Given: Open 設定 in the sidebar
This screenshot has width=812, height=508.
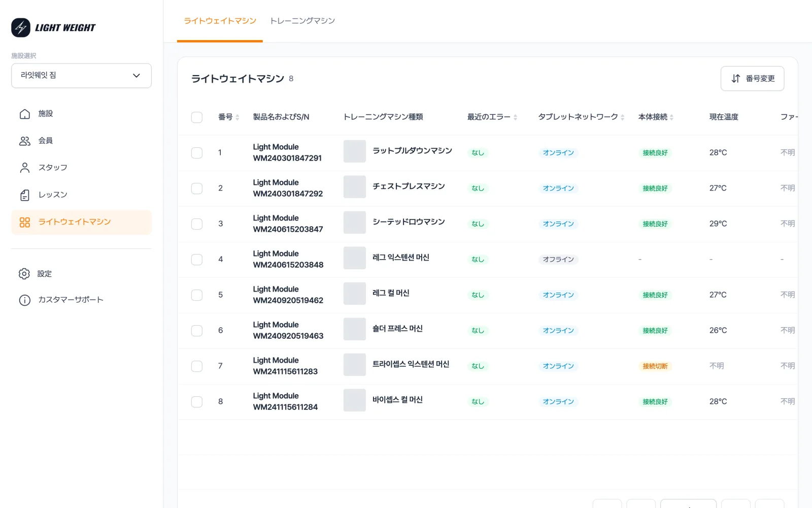Looking at the screenshot, I should click(x=81, y=274).
